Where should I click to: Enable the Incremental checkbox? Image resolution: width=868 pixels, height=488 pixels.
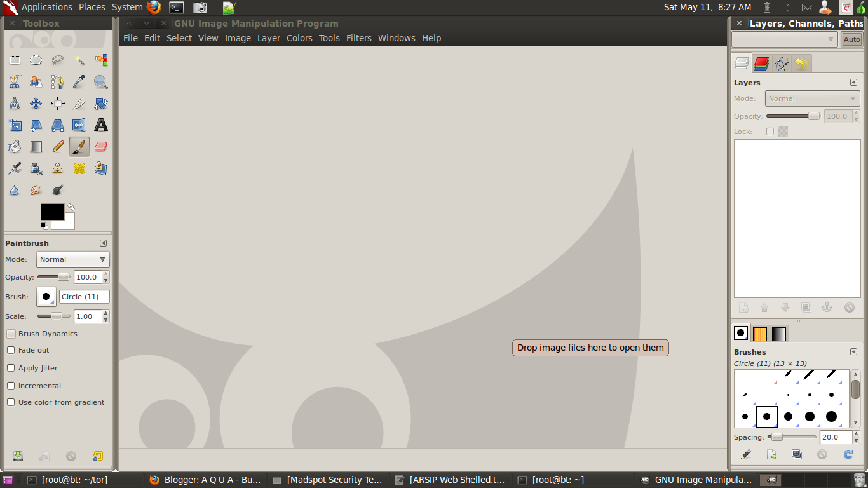pyautogui.click(x=11, y=386)
